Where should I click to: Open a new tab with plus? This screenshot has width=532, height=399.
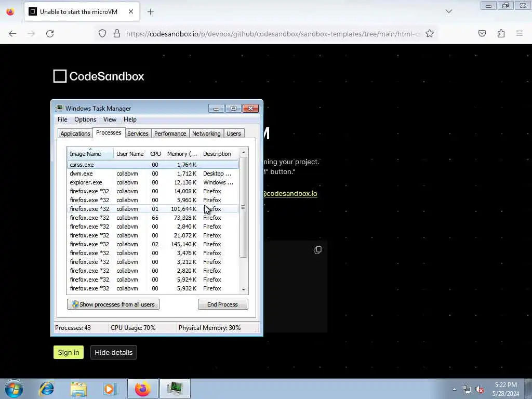(150, 12)
